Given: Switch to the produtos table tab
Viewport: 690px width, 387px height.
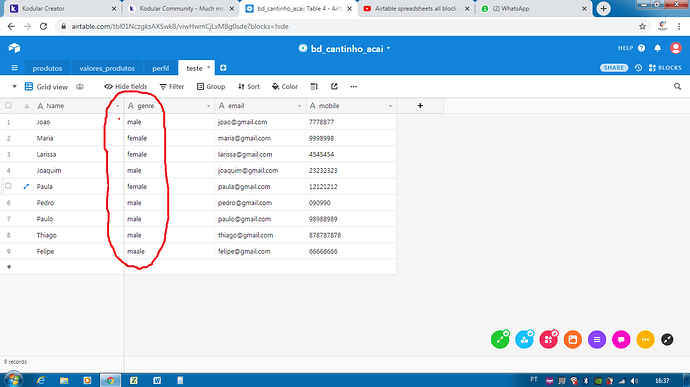Looking at the screenshot, I should point(47,68).
